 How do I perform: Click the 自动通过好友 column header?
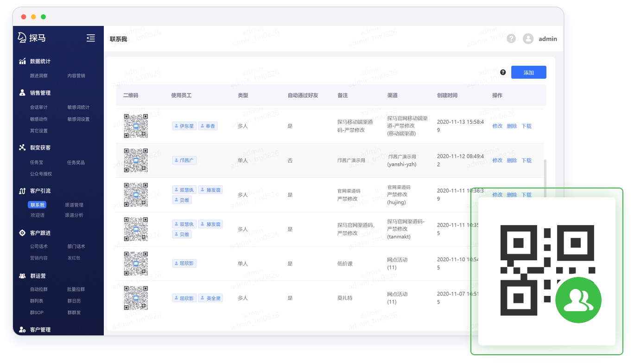[x=303, y=95]
